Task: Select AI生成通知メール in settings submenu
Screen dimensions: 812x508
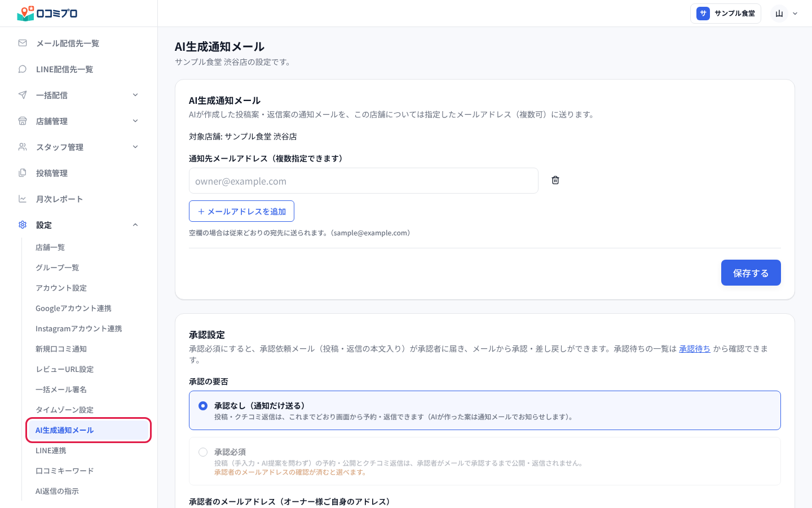Action: (89, 430)
